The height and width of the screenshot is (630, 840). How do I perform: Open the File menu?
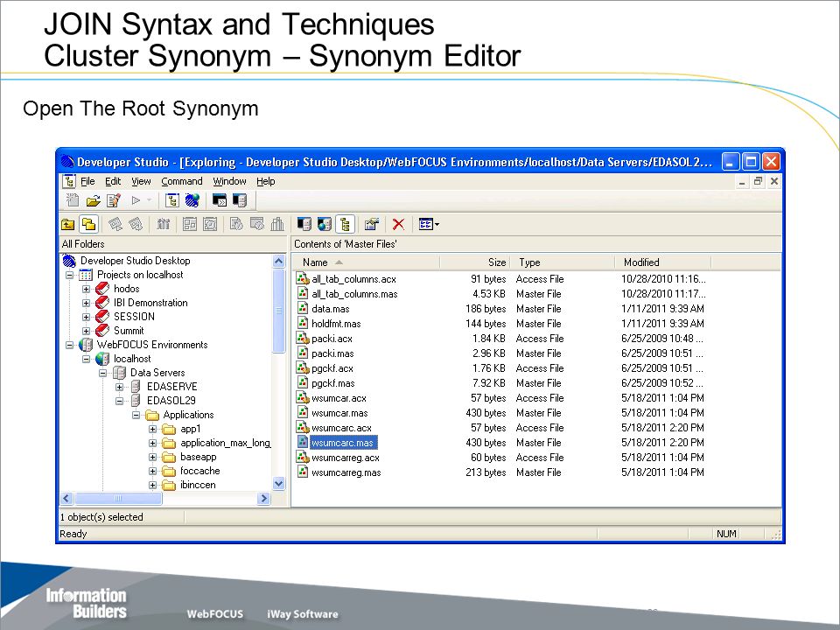pos(87,182)
